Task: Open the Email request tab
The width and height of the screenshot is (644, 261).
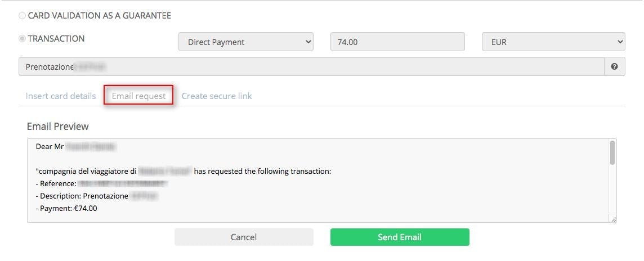Action: (x=138, y=96)
